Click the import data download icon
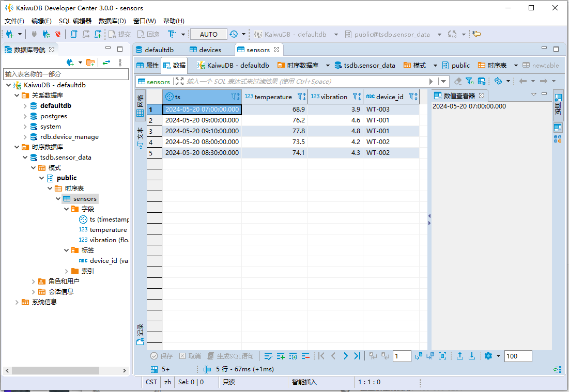This screenshot has width=569, height=392. pyautogui.click(x=472, y=356)
